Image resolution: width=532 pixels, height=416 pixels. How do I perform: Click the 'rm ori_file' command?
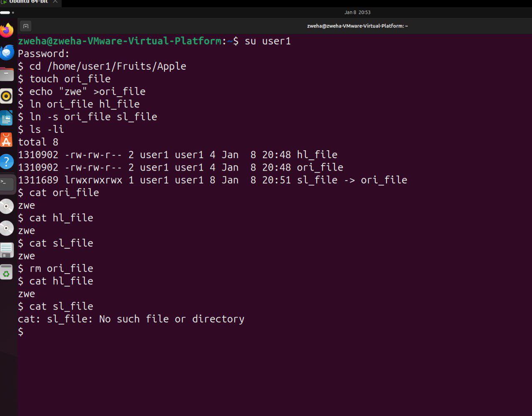click(61, 269)
